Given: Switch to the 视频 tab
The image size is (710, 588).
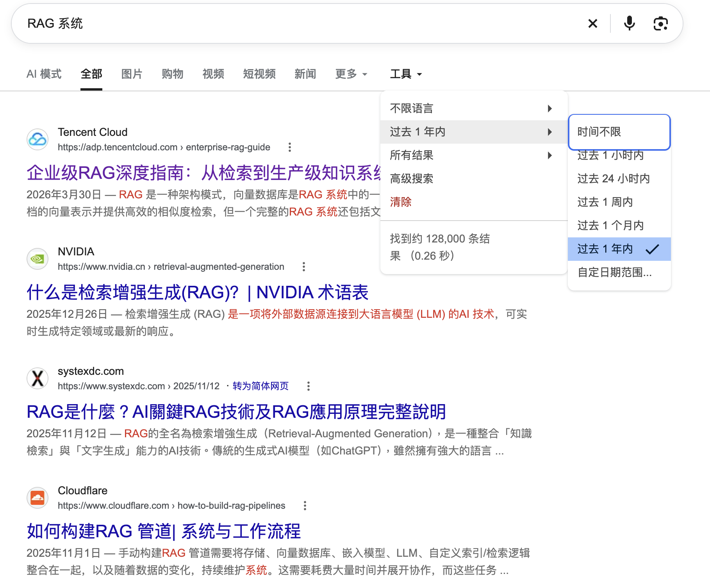Looking at the screenshot, I should [213, 74].
